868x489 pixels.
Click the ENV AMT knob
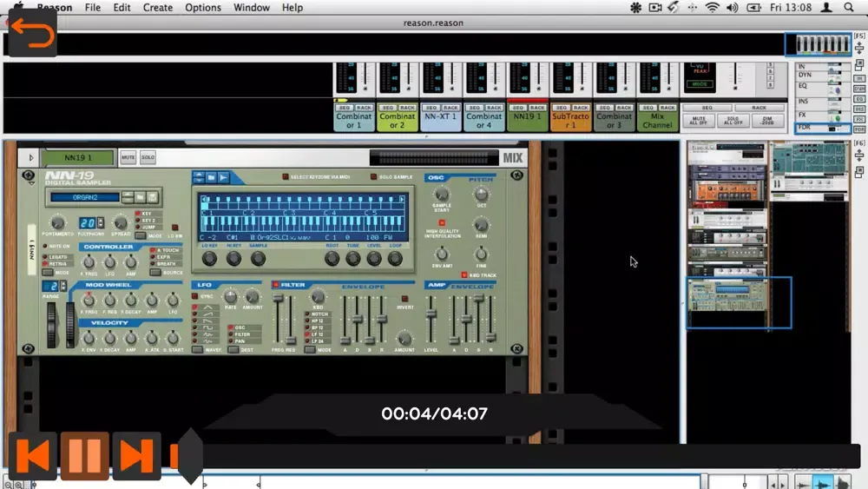point(442,254)
